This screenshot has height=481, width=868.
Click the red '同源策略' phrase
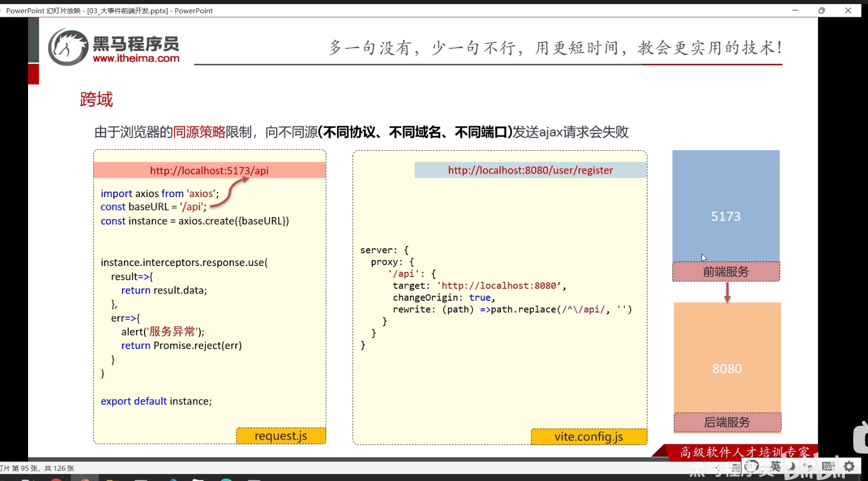pos(199,132)
